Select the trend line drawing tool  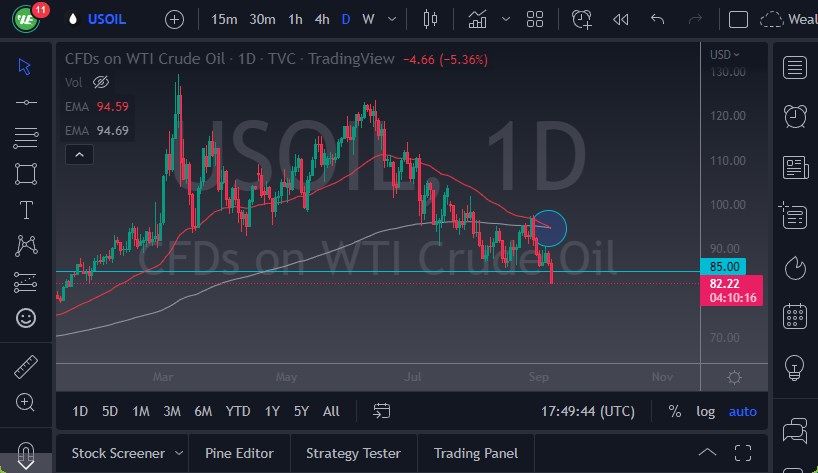pos(26,103)
